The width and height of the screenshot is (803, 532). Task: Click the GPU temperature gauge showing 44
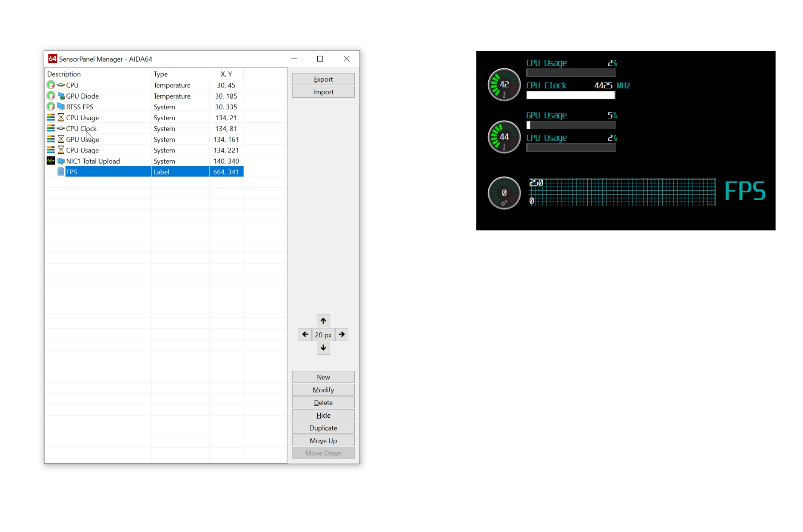coord(504,137)
